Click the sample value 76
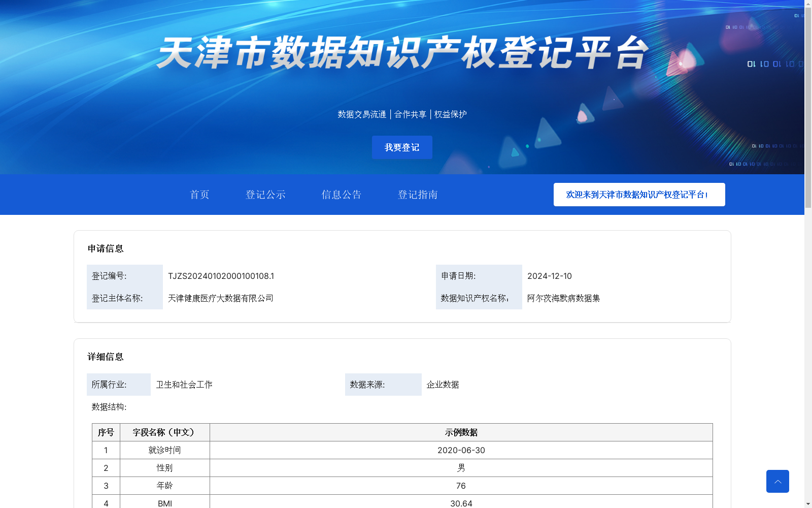The image size is (812, 508). 461,486
